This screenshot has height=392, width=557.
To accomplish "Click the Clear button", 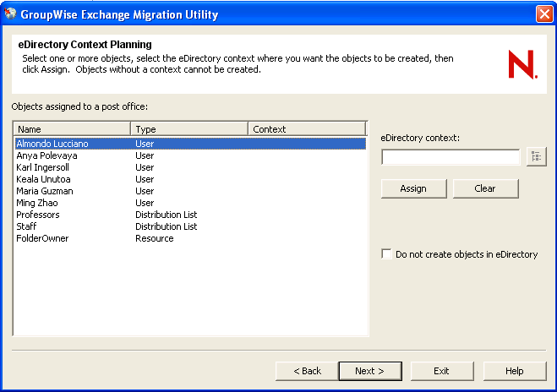I will pyautogui.click(x=485, y=188).
